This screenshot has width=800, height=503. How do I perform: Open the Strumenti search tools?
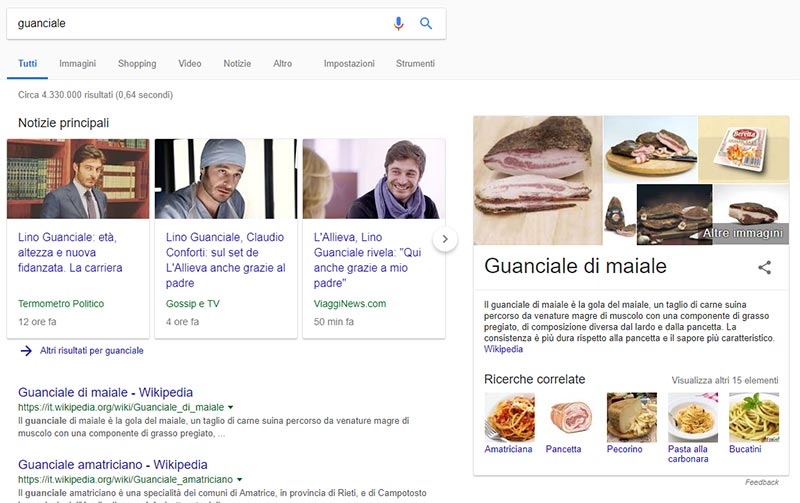[415, 64]
